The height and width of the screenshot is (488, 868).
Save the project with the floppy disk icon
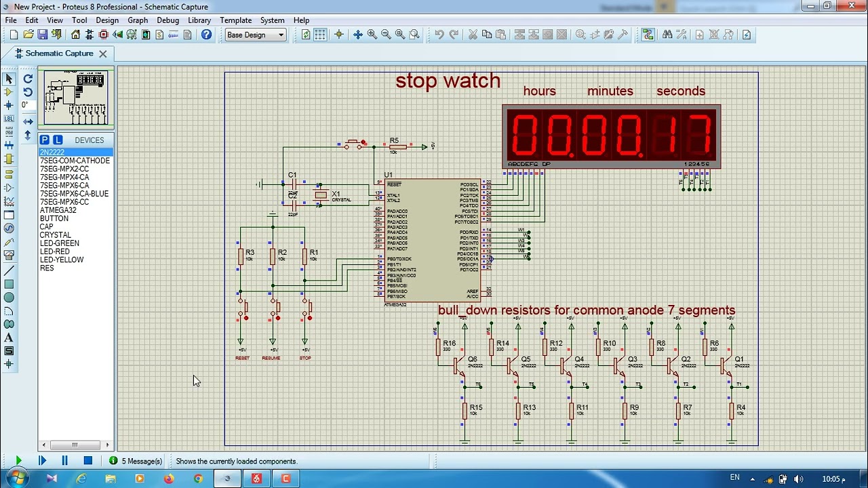tap(43, 35)
